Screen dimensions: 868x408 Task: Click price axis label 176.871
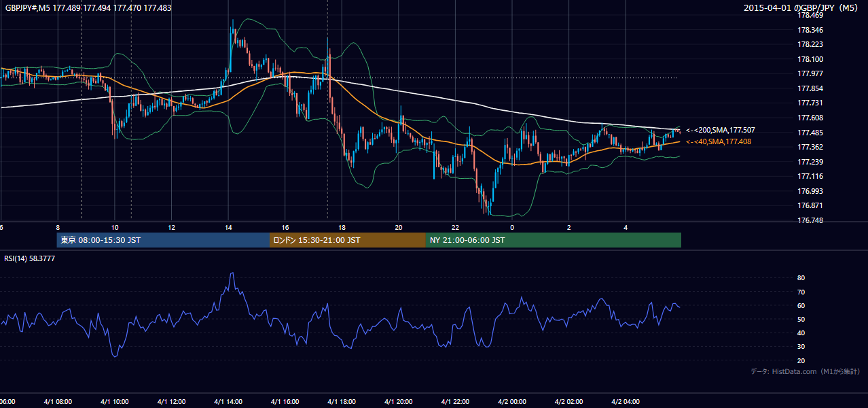point(810,205)
